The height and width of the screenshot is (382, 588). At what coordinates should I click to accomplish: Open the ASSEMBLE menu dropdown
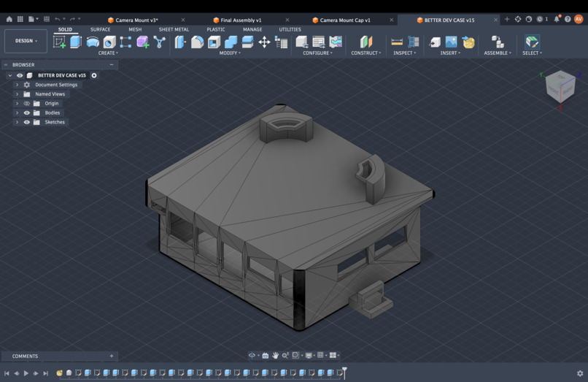(x=498, y=53)
